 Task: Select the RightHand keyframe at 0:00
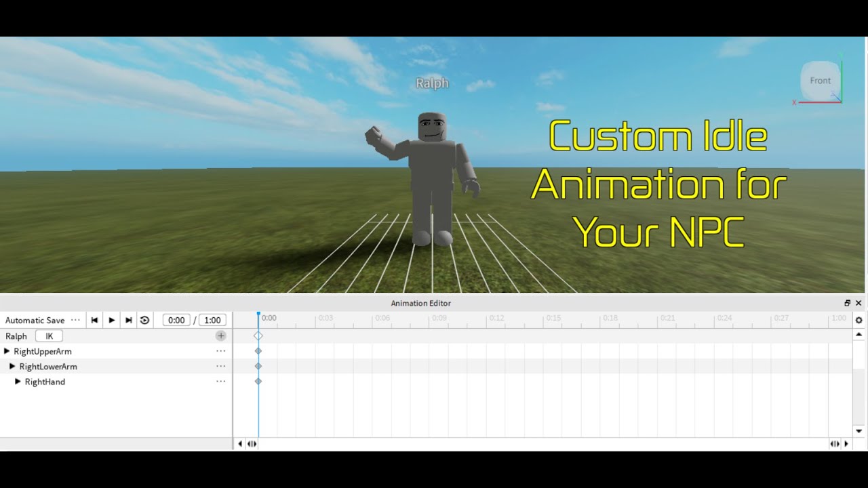258,382
